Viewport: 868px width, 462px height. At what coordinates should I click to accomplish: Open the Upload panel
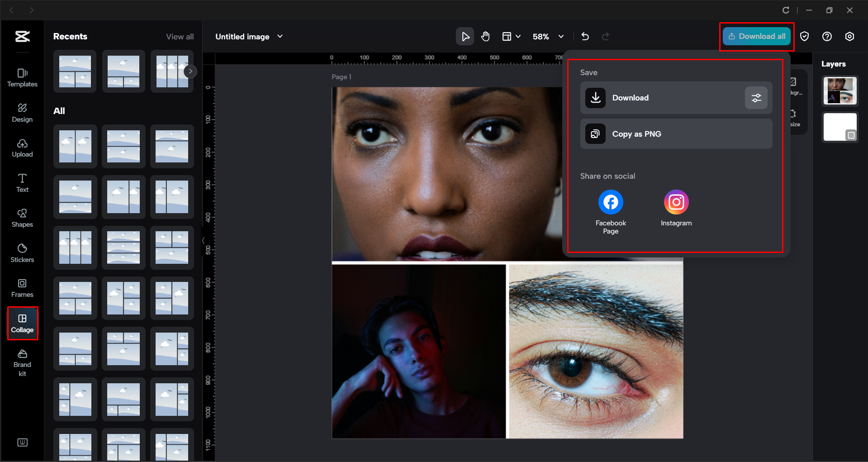pos(22,148)
